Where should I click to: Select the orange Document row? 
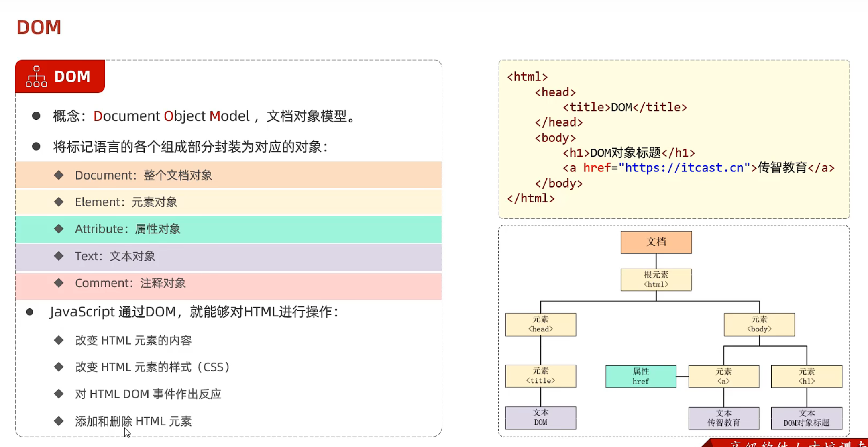point(228,175)
